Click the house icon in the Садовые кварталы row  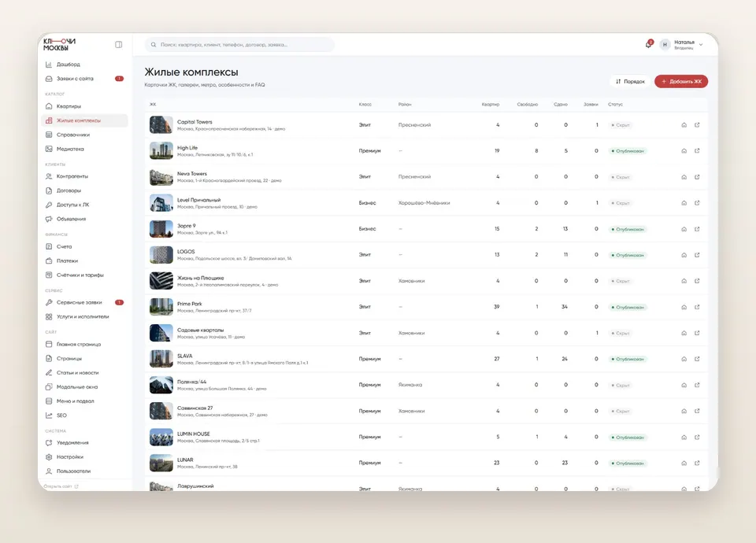(x=684, y=334)
